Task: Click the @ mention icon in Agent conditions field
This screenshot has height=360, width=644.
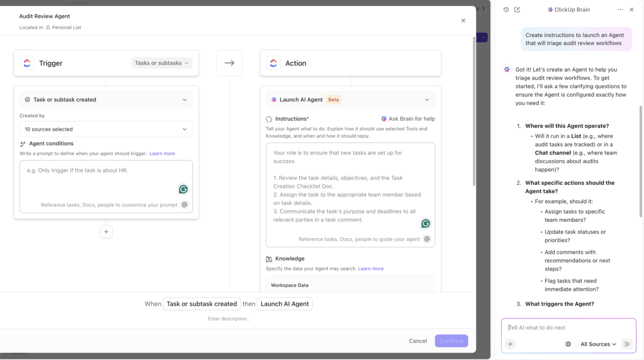Action: (184, 205)
